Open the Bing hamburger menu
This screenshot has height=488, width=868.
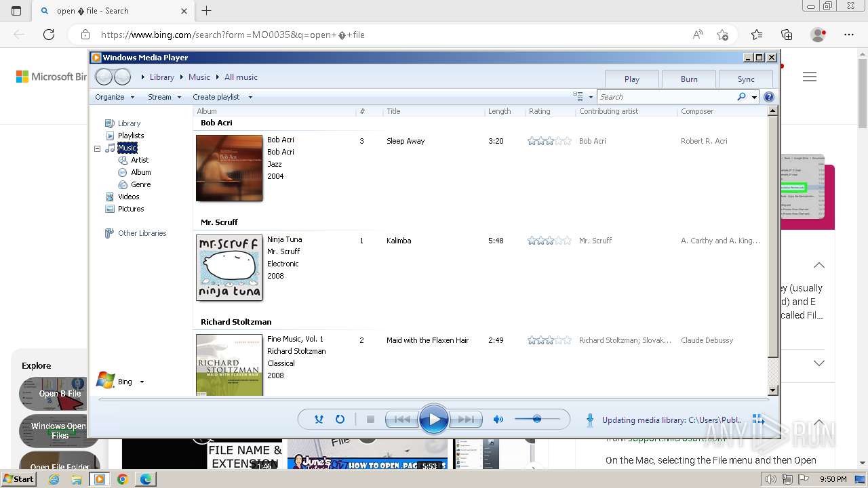click(x=810, y=77)
